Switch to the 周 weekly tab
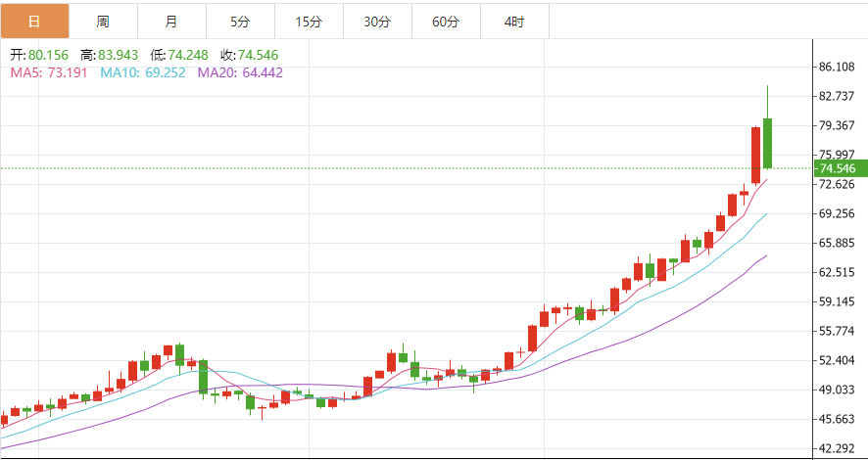 (103, 21)
